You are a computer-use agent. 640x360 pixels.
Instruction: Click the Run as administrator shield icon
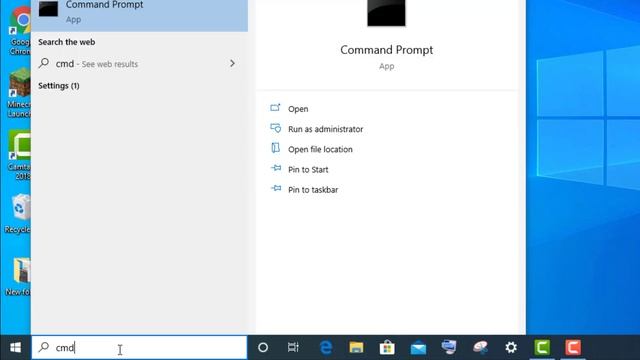click(x=276, y=128)
